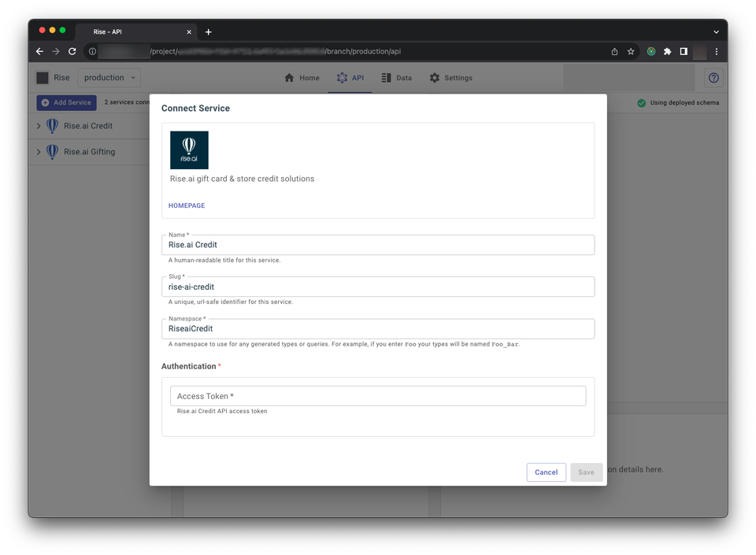Click the share page icon in address bar

pyautogui.click(x=614, y=51)
